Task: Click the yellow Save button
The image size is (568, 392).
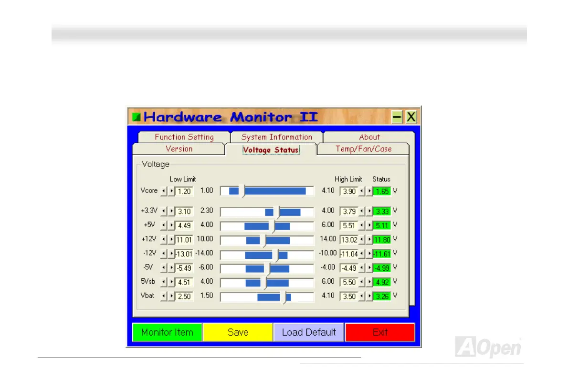Action: (x=238, y=332)
